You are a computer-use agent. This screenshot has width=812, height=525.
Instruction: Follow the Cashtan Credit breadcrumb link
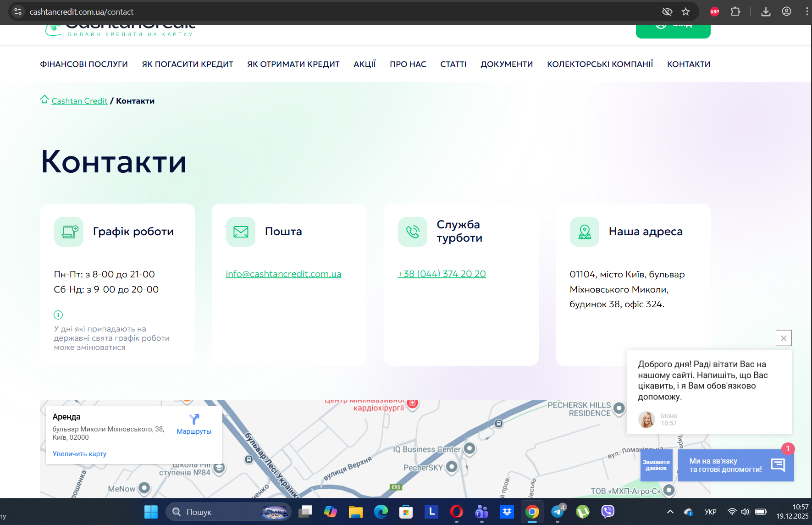pos(79,101)
